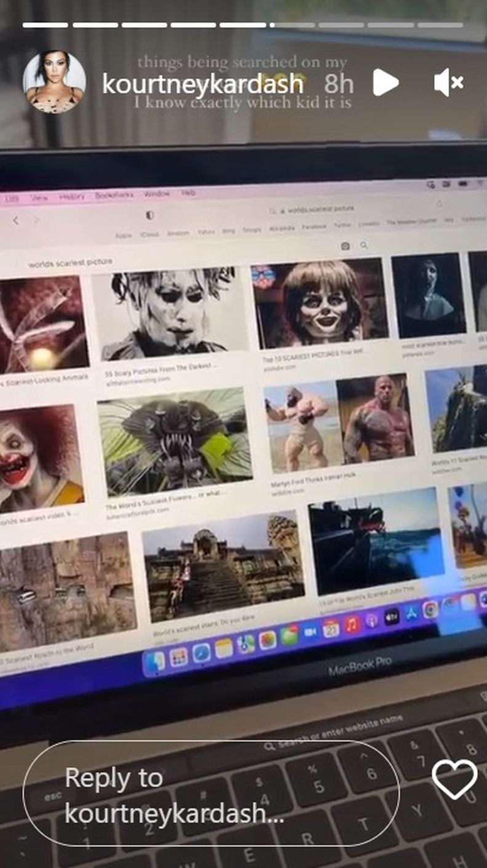Open Safari's History menu

click(x=71, y=196)
